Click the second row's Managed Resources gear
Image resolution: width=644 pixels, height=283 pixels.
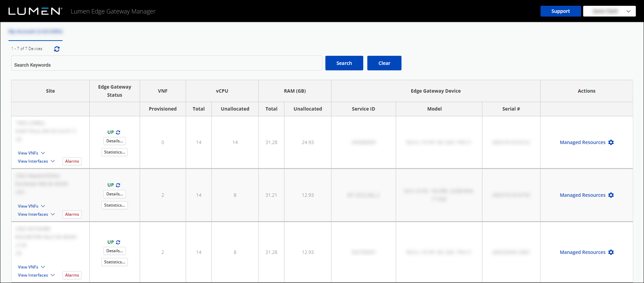[611, 195]
